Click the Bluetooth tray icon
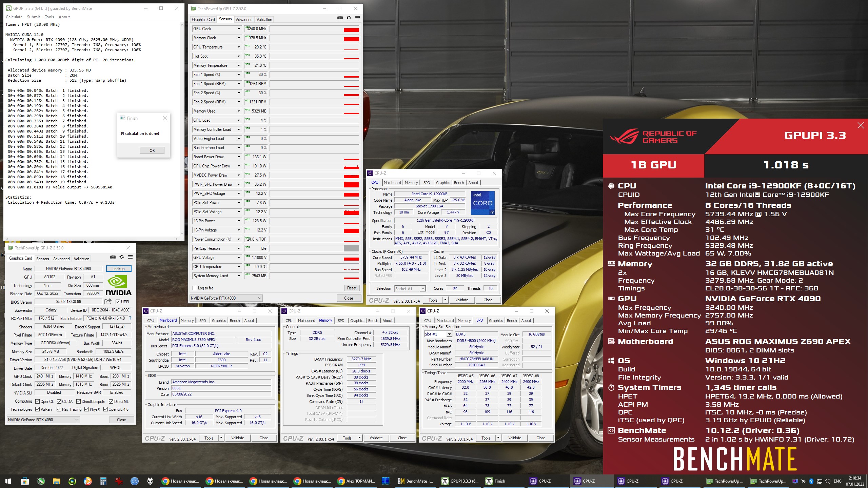Viewport: 868px width, 488px height. [x=811, y=481]
